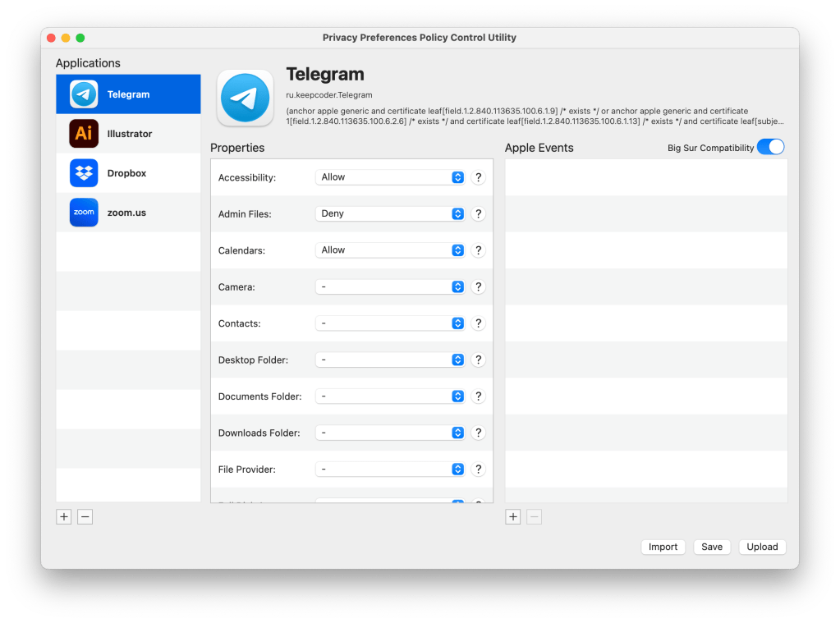Expand the Downloads Folder dropdown
840x623 pixels.
390,433
